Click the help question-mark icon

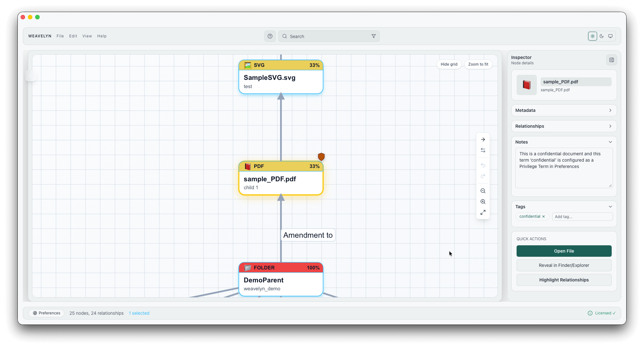point(270,36)
